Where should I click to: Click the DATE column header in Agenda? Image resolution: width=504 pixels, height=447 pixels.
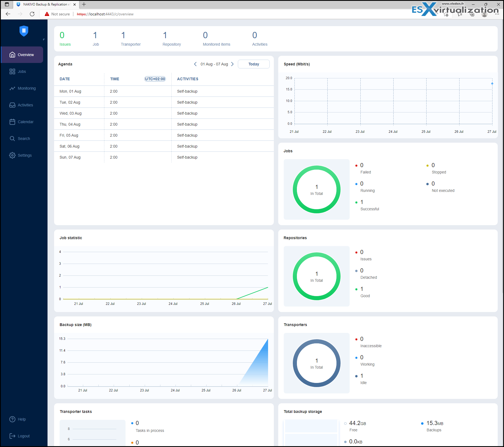click(x=65, y=79)
